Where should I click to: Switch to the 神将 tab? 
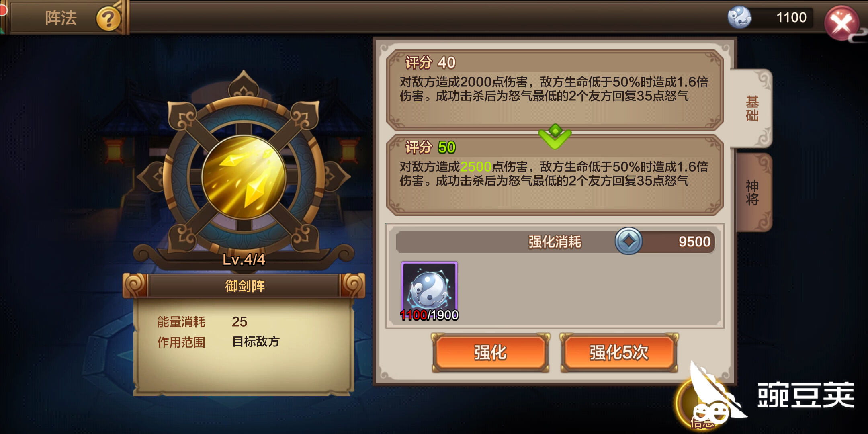point(753,192)
